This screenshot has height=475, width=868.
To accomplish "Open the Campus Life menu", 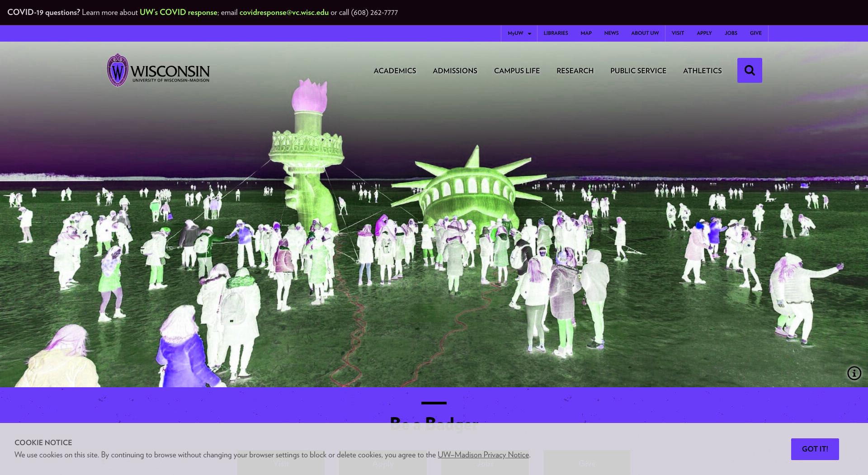I will [x=517, y=71].
